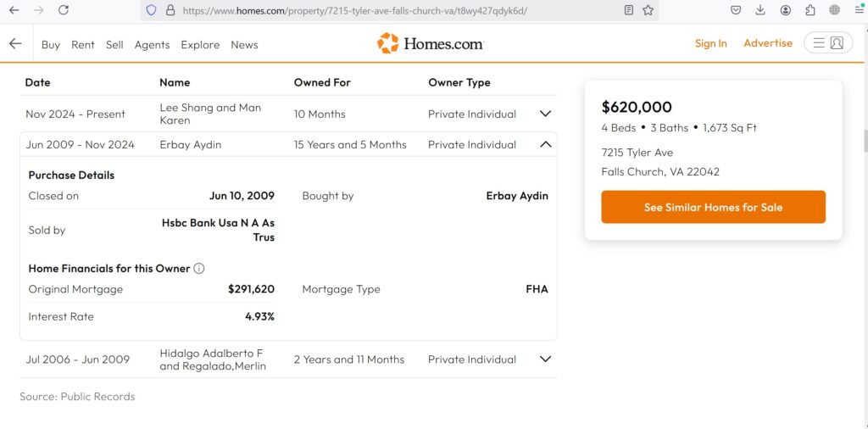Screen dimensions: 868x429
Task: Toggle Reader View icon in address bar
Action: 628,10
